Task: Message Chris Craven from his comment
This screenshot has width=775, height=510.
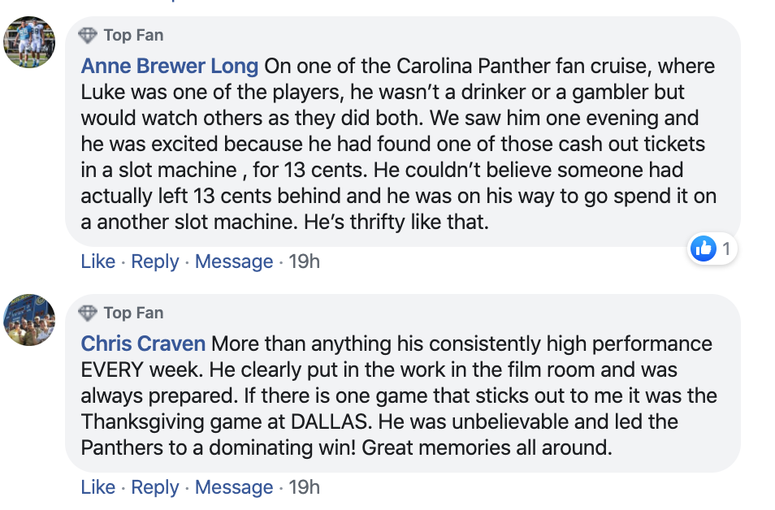Action: [x=233, y=488]
